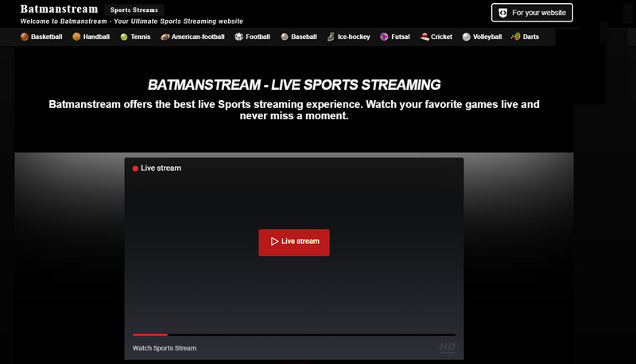The width and height of the screenshot is (636, 364).
Task: Open the Basketball category
Action: click(x=41, y=37)
